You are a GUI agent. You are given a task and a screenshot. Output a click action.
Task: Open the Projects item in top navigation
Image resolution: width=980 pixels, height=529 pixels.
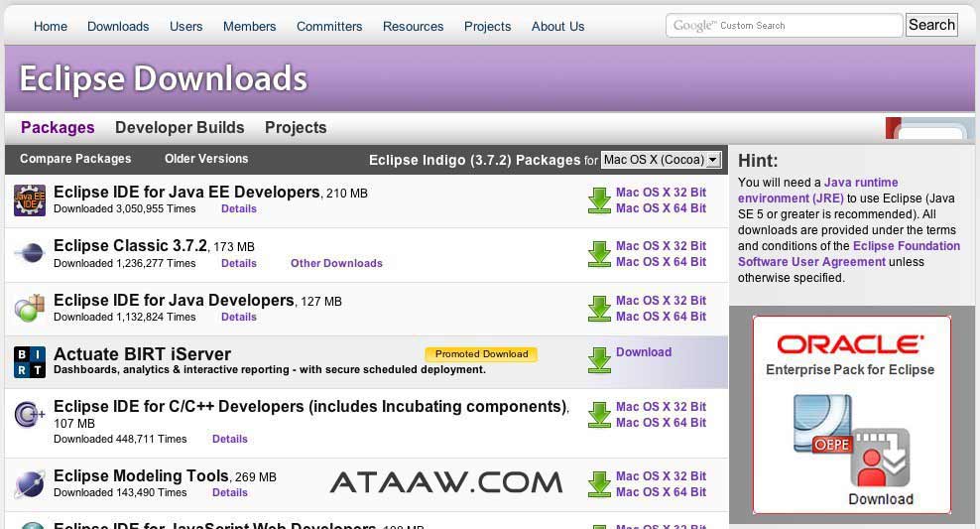click(487, 26)
